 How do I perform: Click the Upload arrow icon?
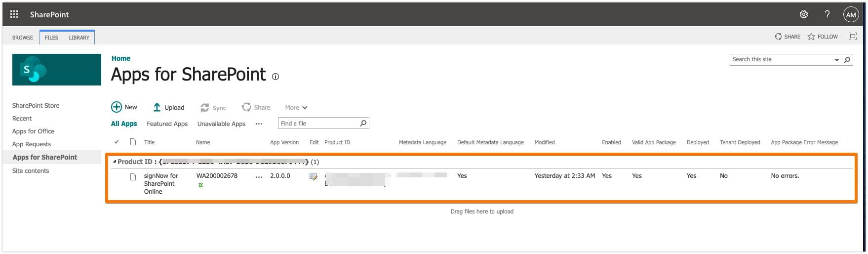click(157, 107)
